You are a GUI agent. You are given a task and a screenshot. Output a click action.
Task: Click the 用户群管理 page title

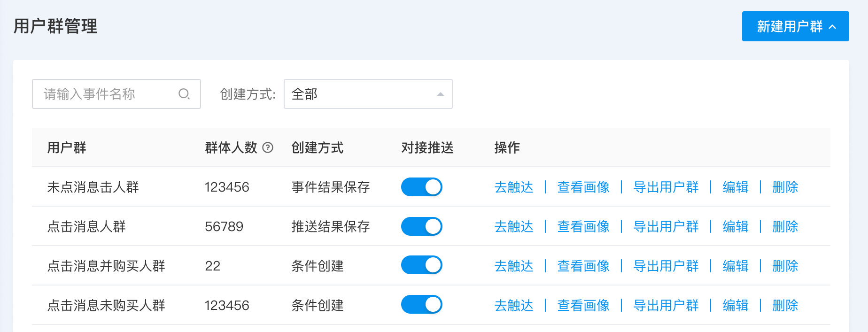pos(55,26)
